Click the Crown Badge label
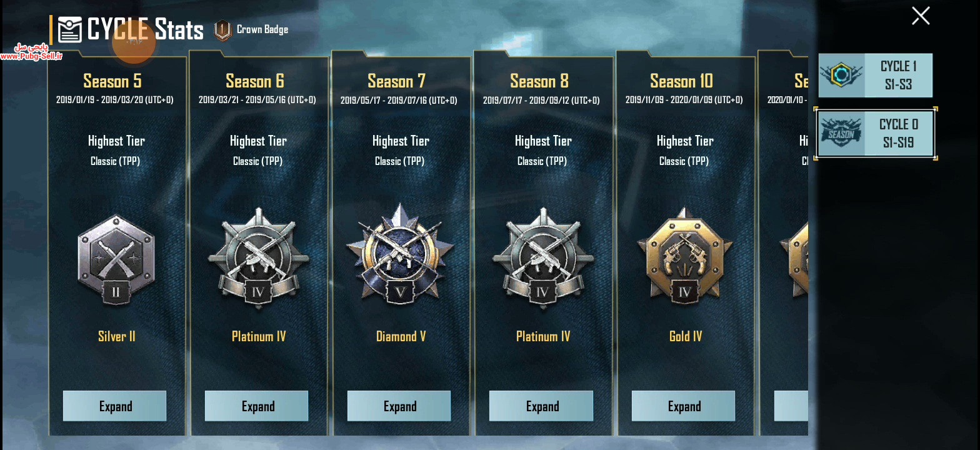Image resolution: width=980 pixels, height=450 pixels. [x=262, y=29]
